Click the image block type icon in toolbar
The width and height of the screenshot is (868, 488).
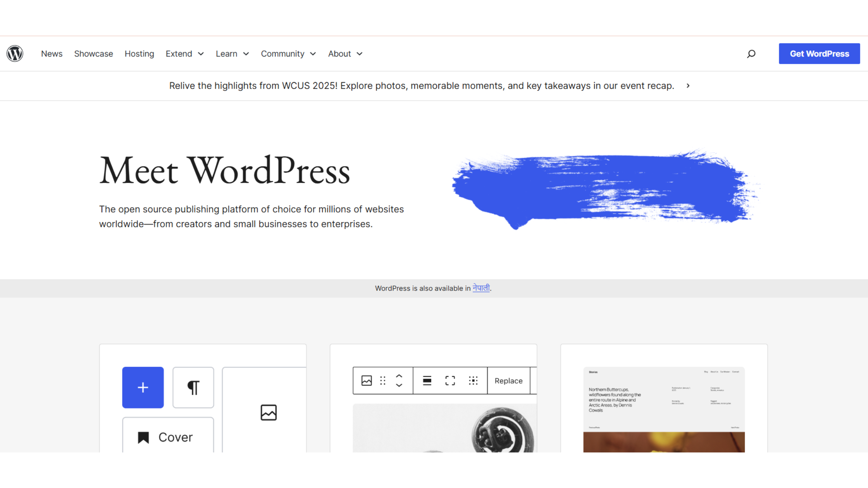pyautogui.click(x=367, y=381)
